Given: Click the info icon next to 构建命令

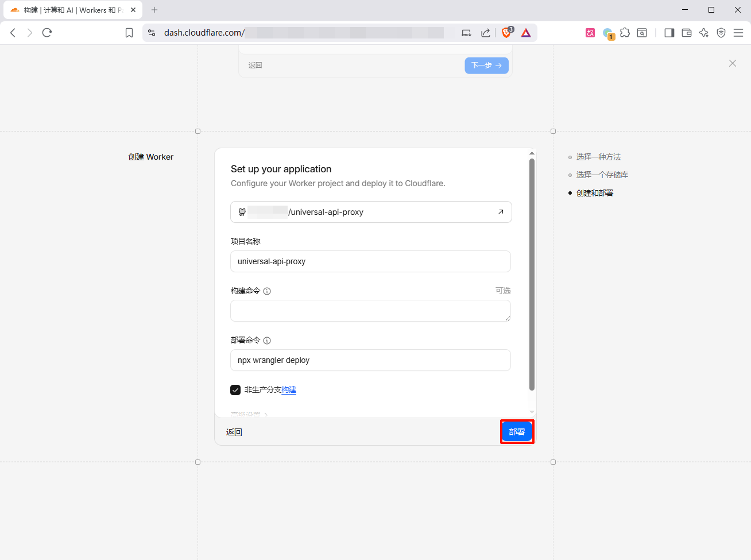Looking at the screenshot, I should 267,291.
